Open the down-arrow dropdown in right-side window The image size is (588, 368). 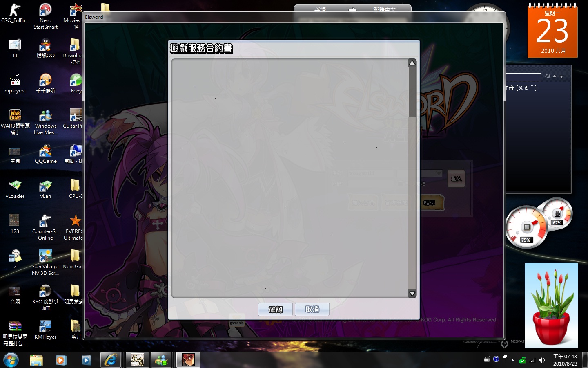tap(561, 76)
